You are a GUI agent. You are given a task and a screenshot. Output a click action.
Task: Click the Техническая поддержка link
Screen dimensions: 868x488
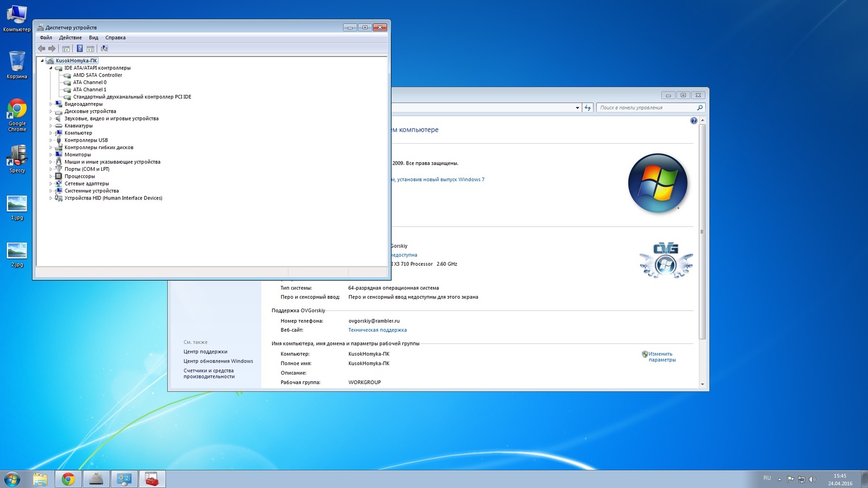[x=377, y=330]
